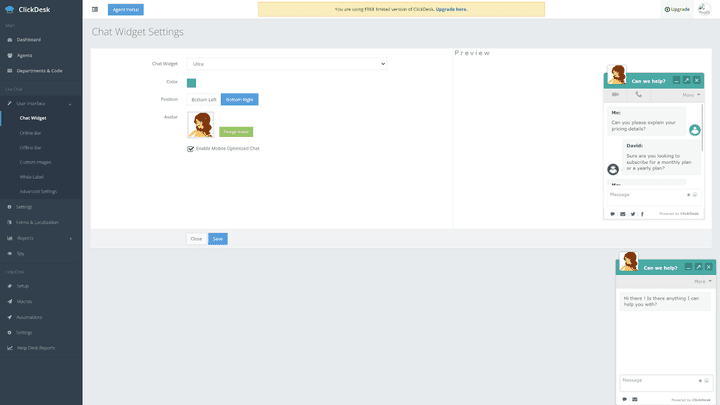Open Agents in the sidebar
This screenshot has width=720, height=405.
24,55
